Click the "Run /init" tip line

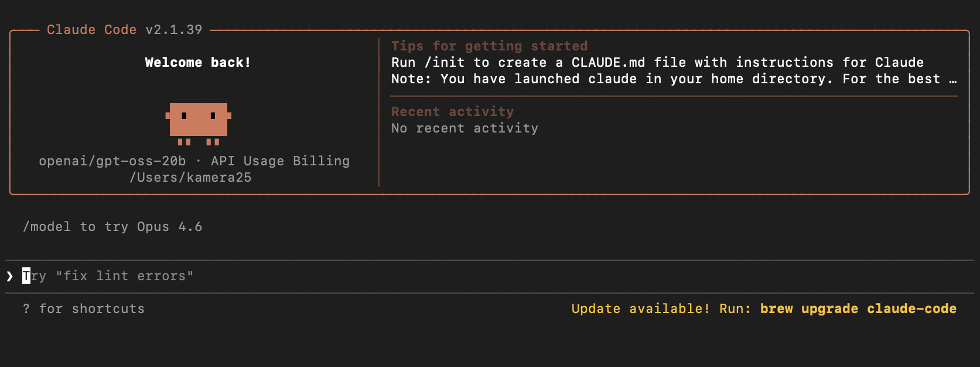pos(657,63)
